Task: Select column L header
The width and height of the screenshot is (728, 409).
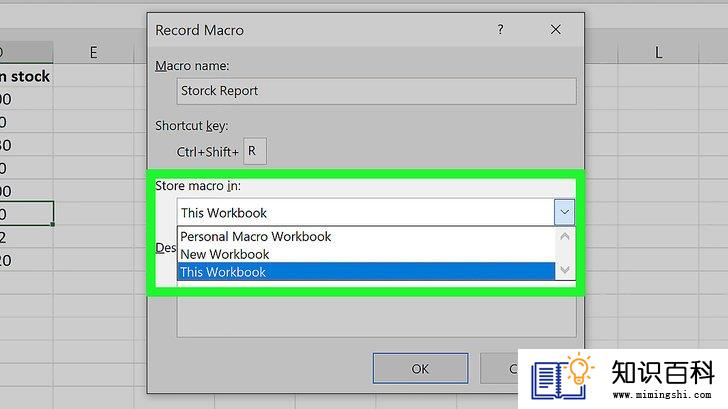Action: 658,52
